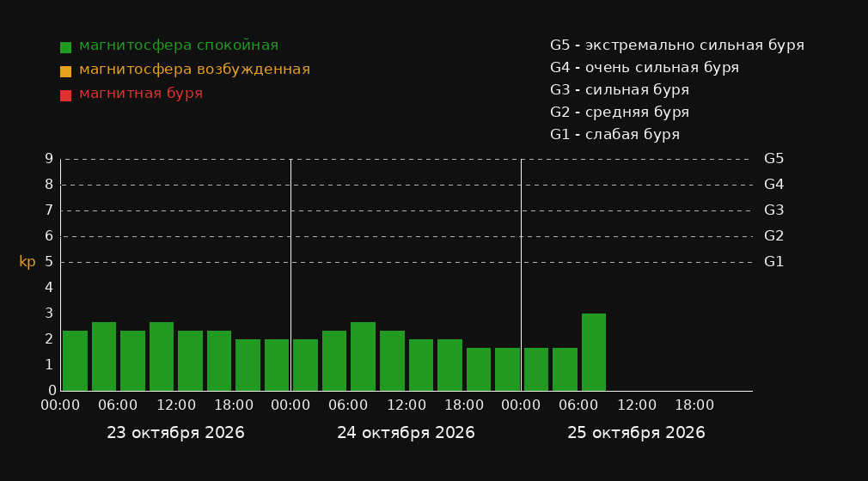Click the orange legend square for excited magnetosphere
This screenshot has height=481, width=868.
point(66,71)
